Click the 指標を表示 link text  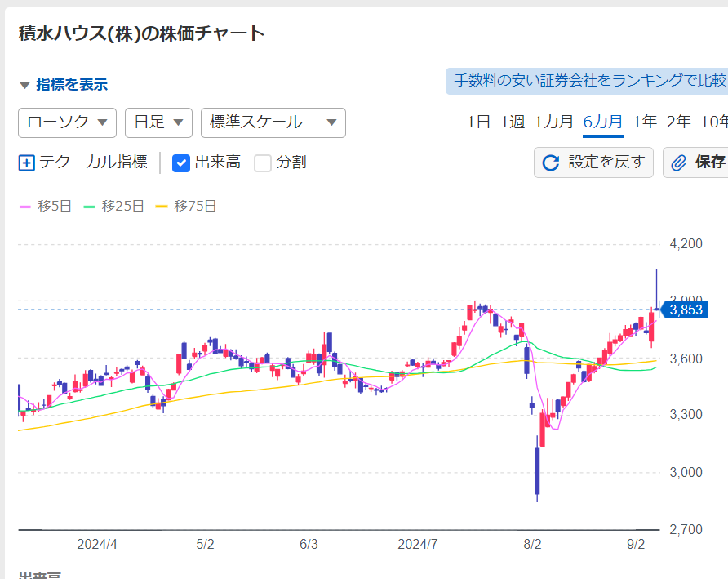tap(72, 85)
